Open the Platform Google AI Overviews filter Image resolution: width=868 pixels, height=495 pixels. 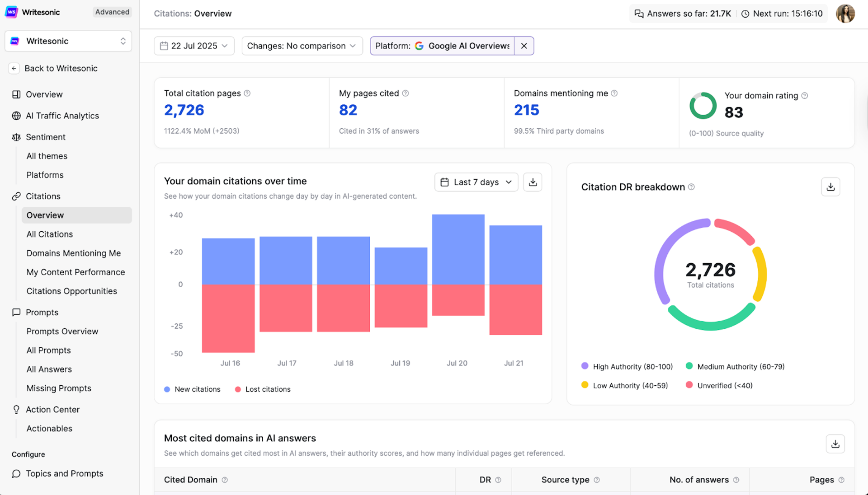click(x=442, y=46)
